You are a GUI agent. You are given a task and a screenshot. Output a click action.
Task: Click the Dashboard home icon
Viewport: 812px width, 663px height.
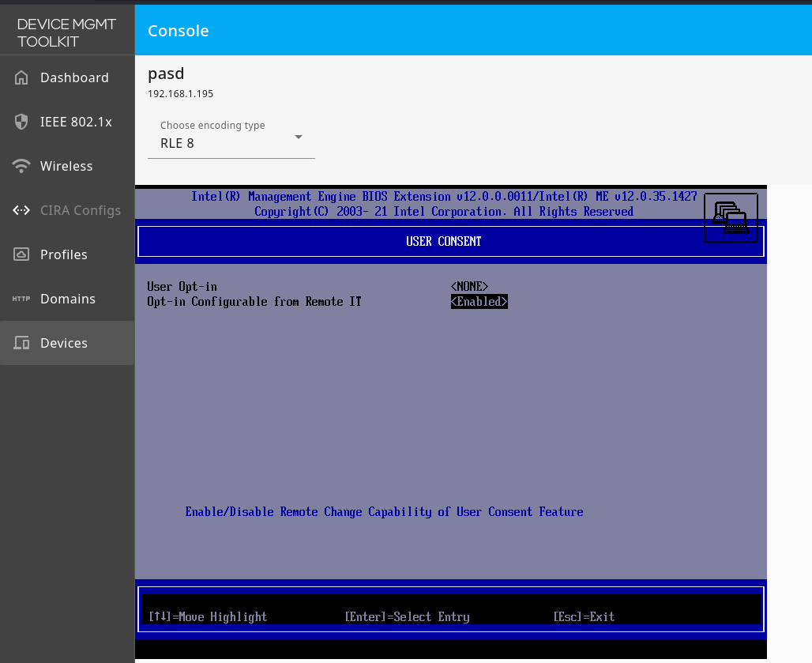pos(21,77)
